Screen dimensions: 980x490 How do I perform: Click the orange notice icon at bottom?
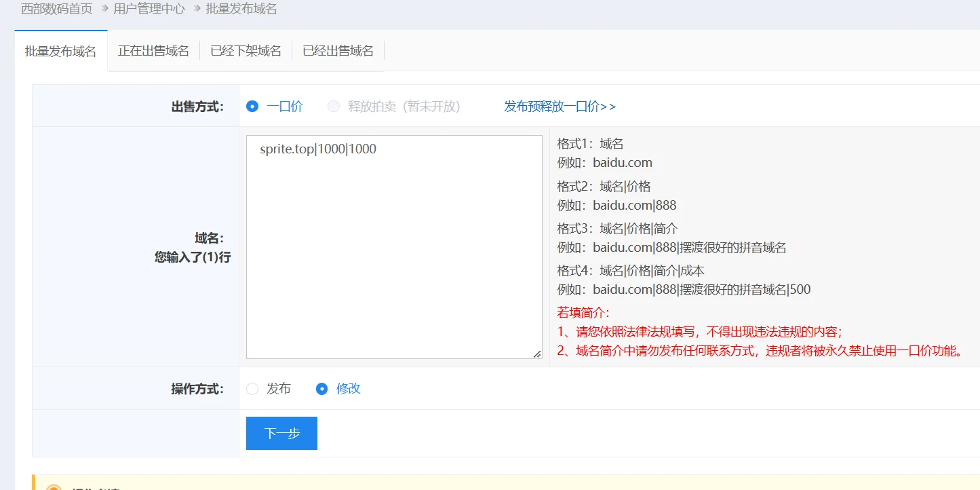click(54, 487)
